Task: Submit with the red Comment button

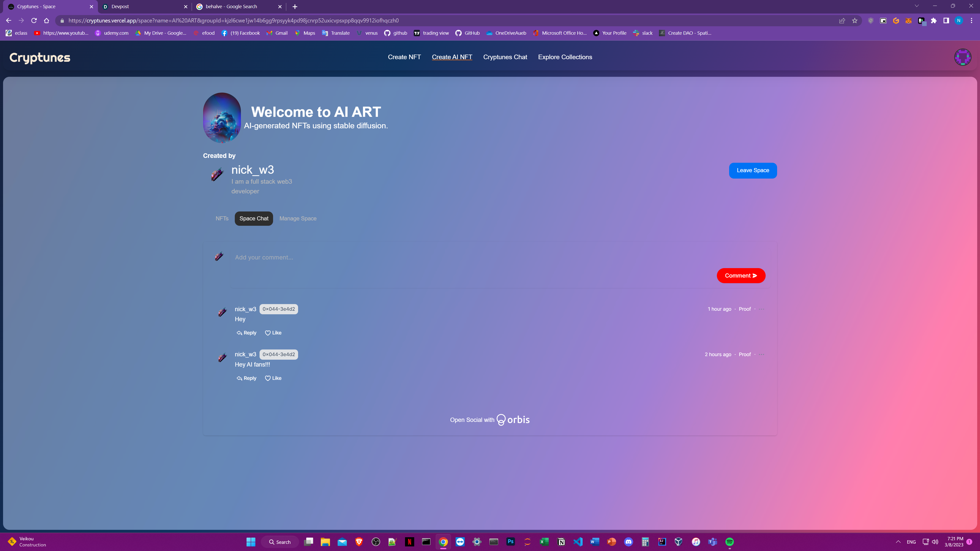Action: [741, 276]
